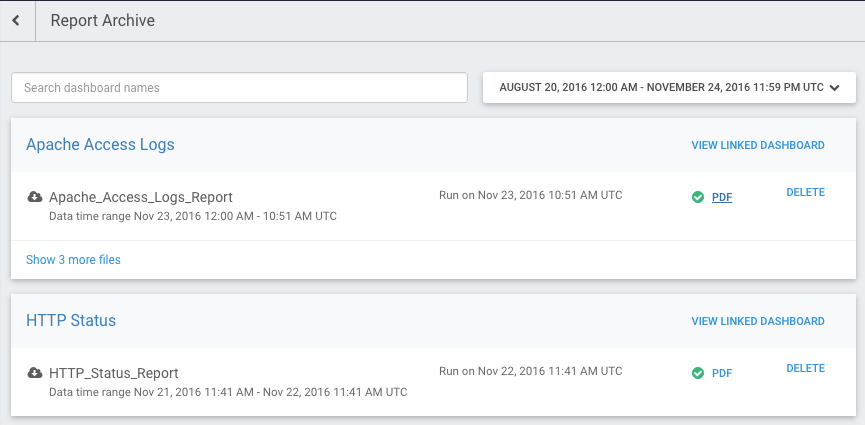Open PDF of Apache_Access_Logs_Report
The height and width of the screenshot is (425, 865).
(x=722, y=197)
